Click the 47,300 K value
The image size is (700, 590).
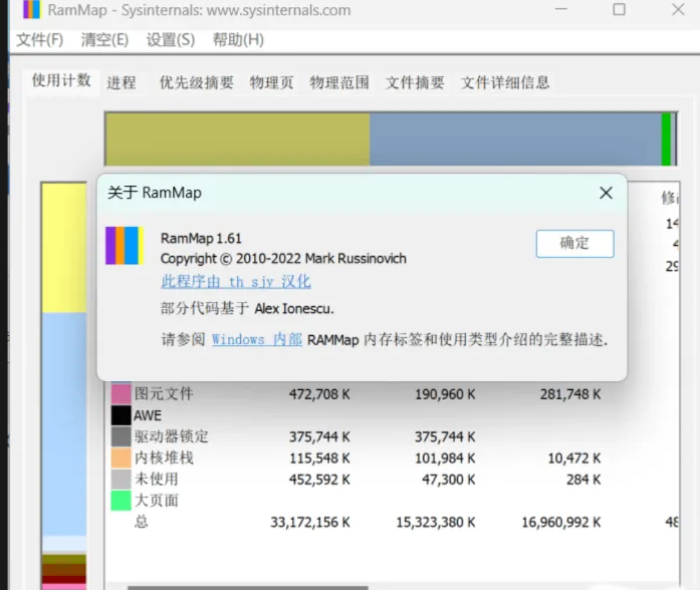pyautogui.click(x=449, y=480)
